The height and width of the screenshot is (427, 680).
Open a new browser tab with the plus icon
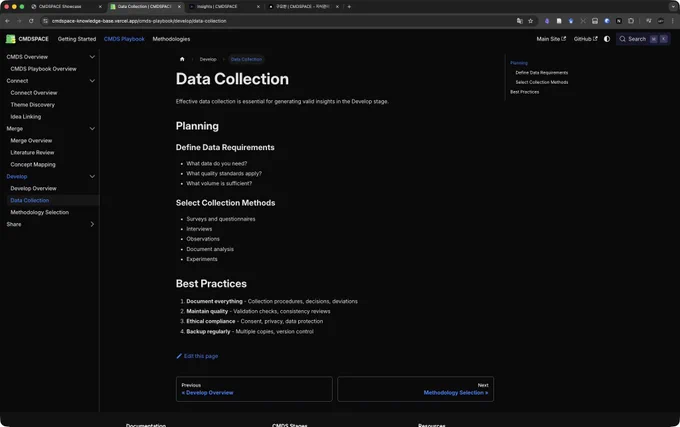pos(349,7)
